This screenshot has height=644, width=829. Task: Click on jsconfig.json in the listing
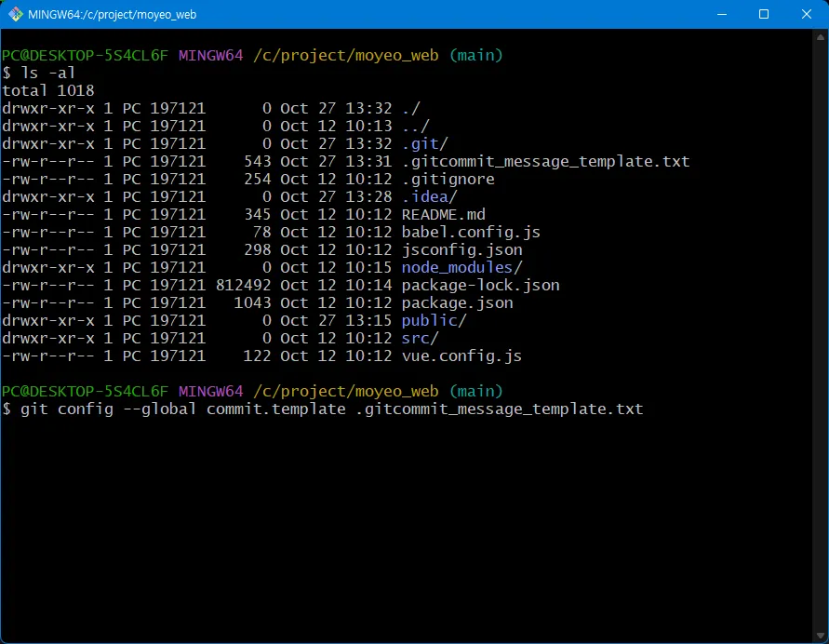461,249
